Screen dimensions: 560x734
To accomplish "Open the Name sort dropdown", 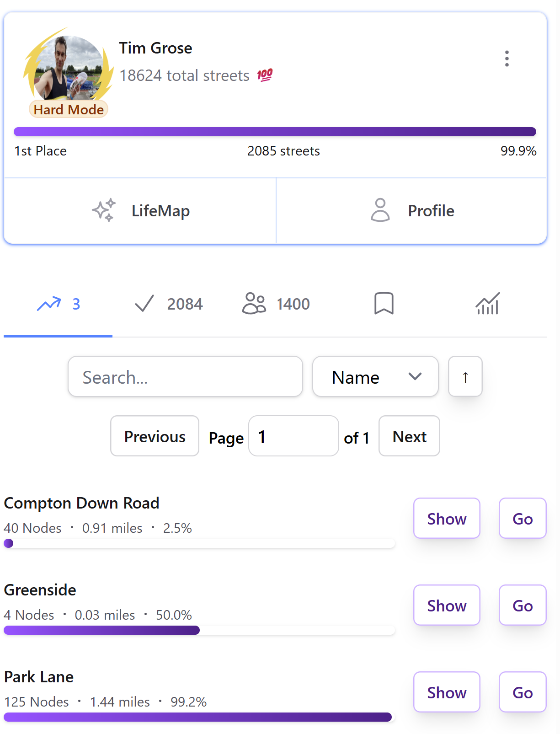I will click(375, 377).
